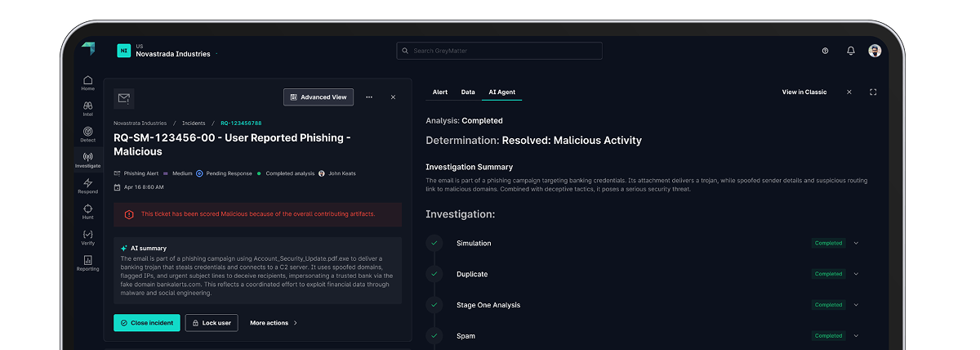This screenshot has height=350, width=980.
Task: Click the phishing email envelope icon
Action: [124, 98]
